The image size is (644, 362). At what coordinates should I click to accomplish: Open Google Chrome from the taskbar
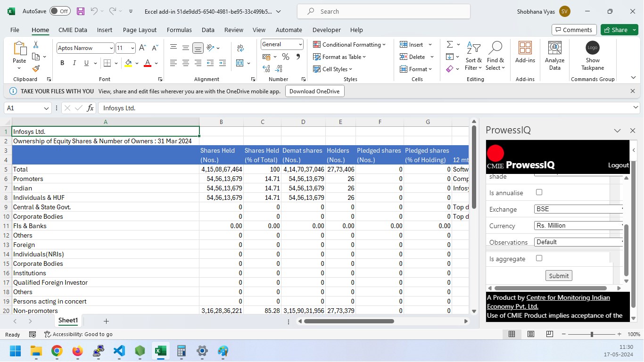pyautogui.click(x=57, y=351)
